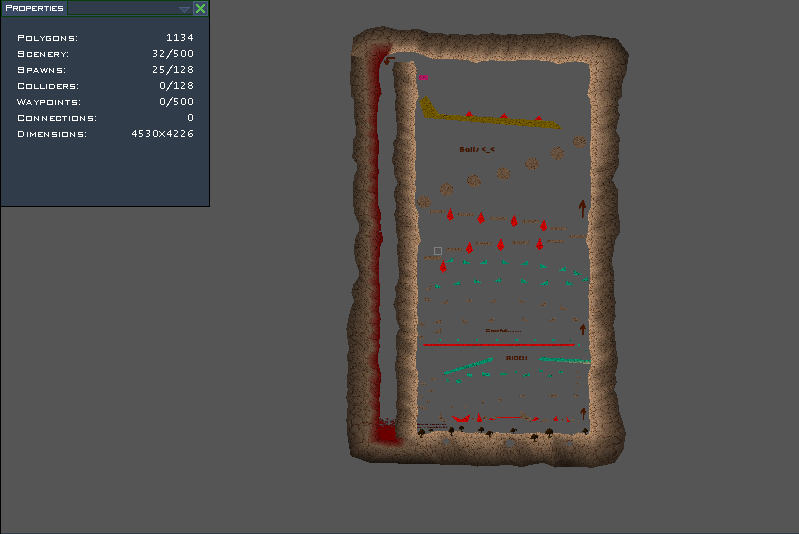
Task: Click the long red horizontal line polygon
Action: tap(500, 344)
